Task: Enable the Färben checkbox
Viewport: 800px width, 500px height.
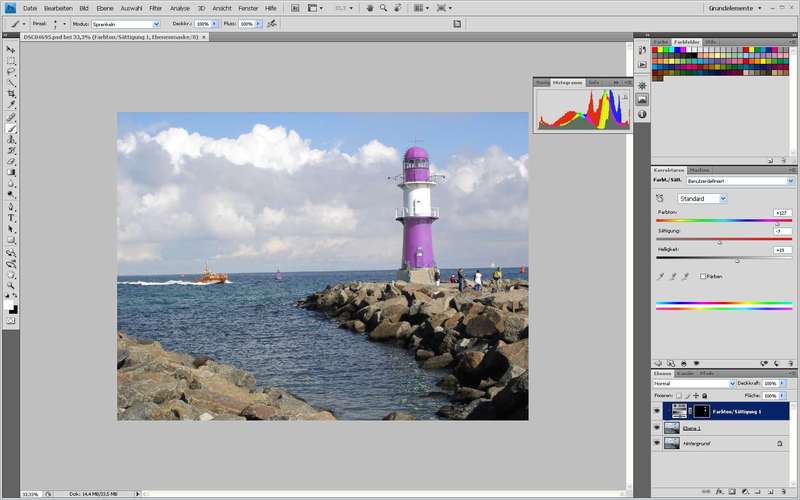Action: [704, 276]
